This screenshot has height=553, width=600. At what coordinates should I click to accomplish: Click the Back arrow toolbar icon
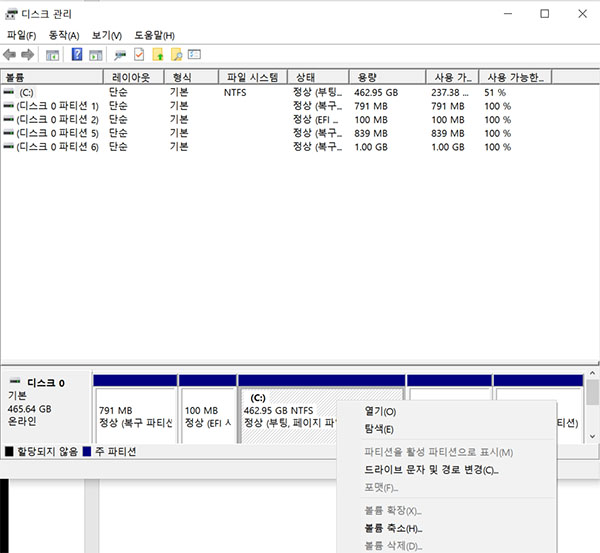(x=10, y=54)
